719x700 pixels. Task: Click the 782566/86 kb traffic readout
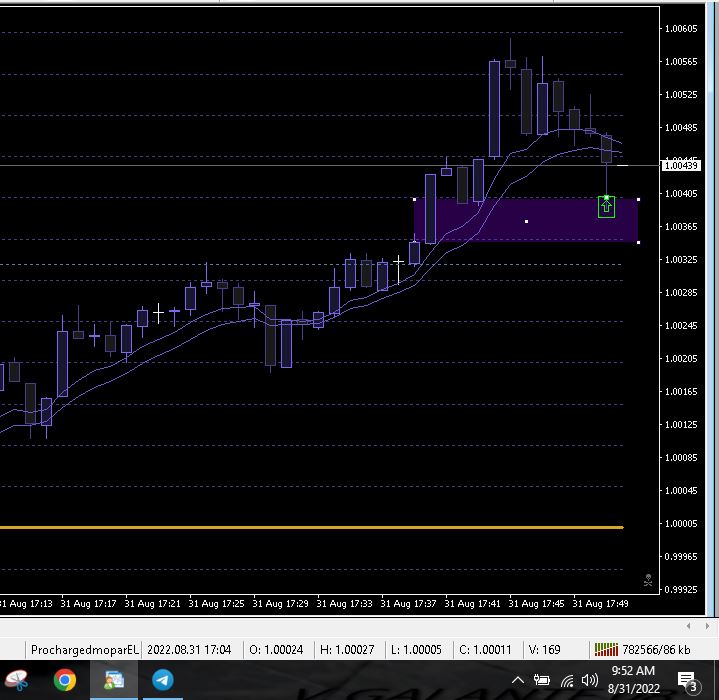656,649
